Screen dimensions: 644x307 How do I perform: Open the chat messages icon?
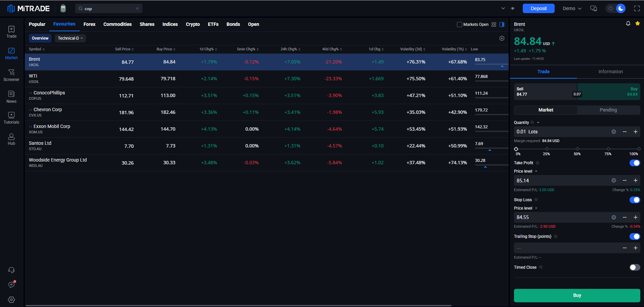11,285
